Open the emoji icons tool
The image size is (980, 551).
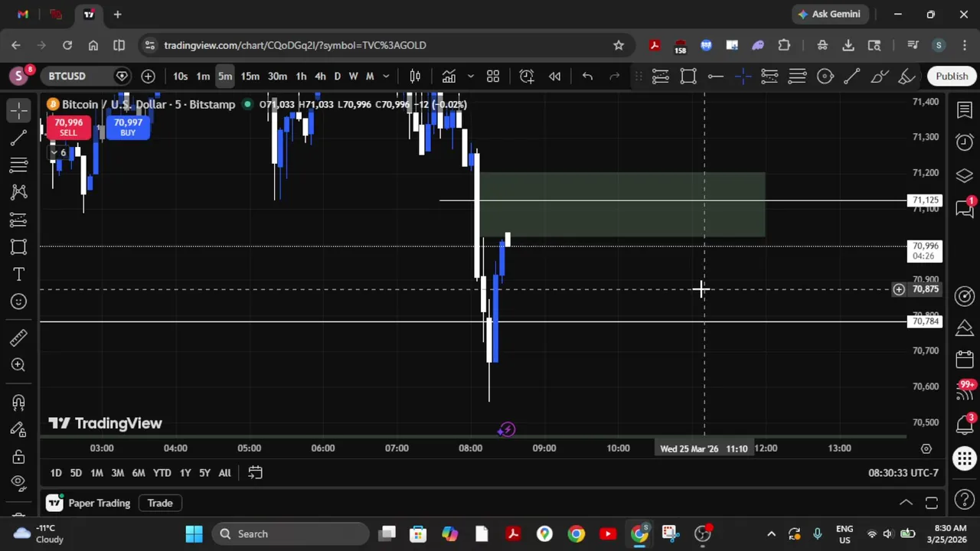[x=19, y=302]
